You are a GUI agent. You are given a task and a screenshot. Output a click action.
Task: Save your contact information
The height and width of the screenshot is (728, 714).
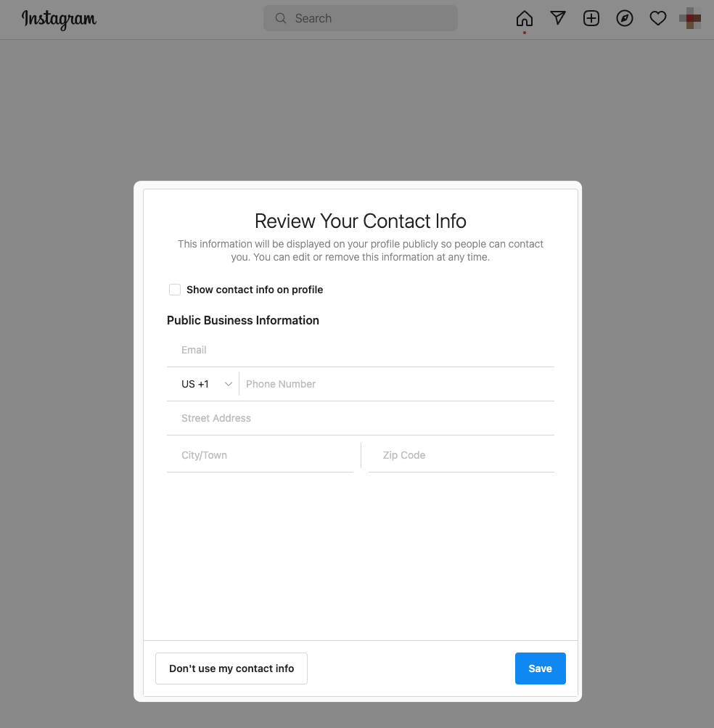540,668
